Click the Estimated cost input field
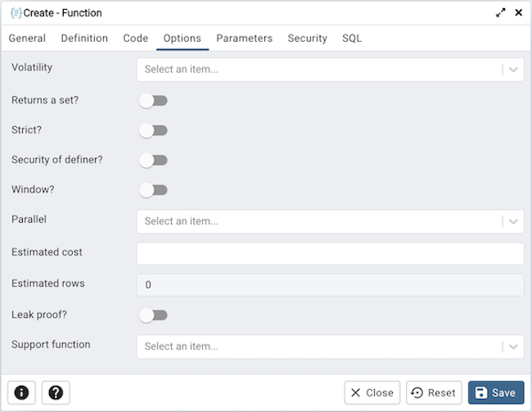 coord(329,253)
